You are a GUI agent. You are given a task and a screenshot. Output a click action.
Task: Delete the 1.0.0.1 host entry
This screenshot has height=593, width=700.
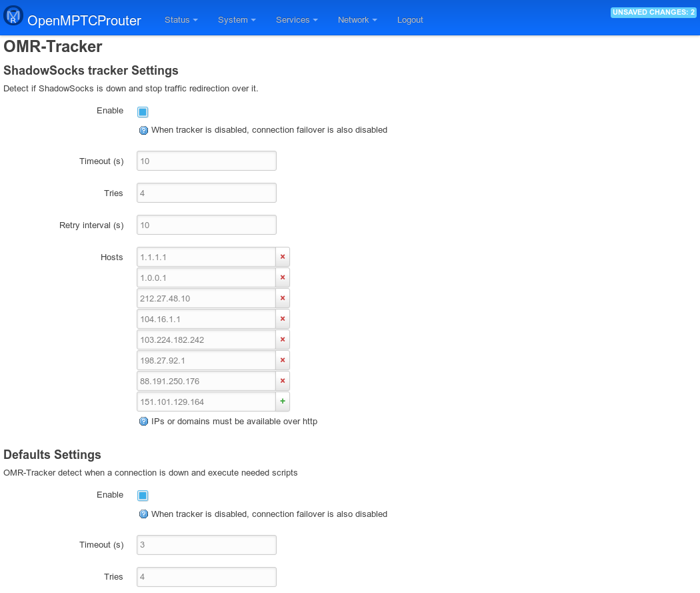coord(283,277)
